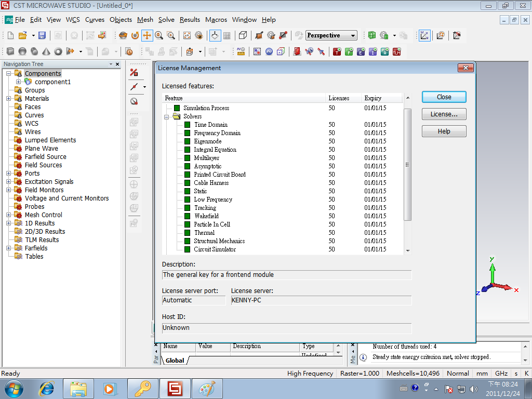Open the green cubes Mesh View icon
This screenshot has height=399, width=532.
[372, 35]
